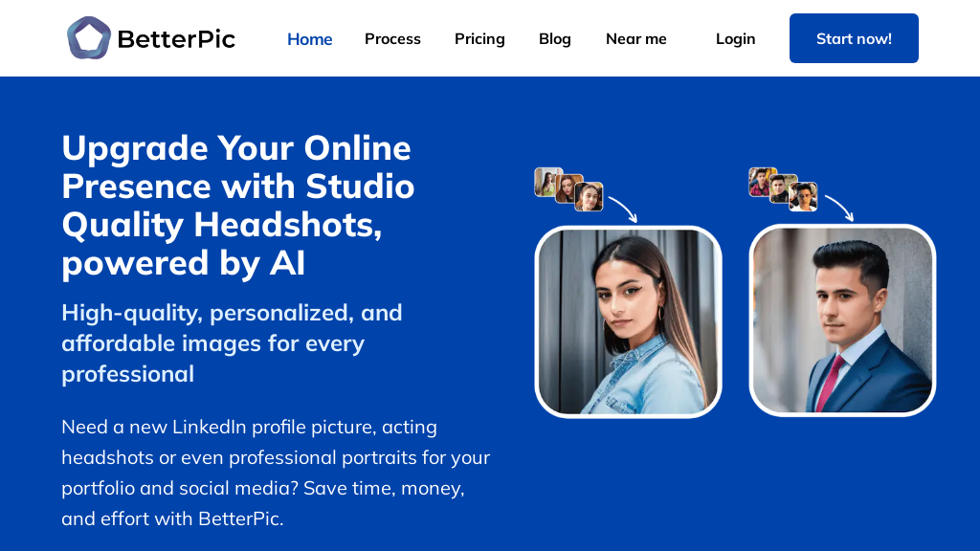This screenshot has width=980, height=551.
Task: Select rightmost small selfie above man's headshot
Action: (804, 197)
